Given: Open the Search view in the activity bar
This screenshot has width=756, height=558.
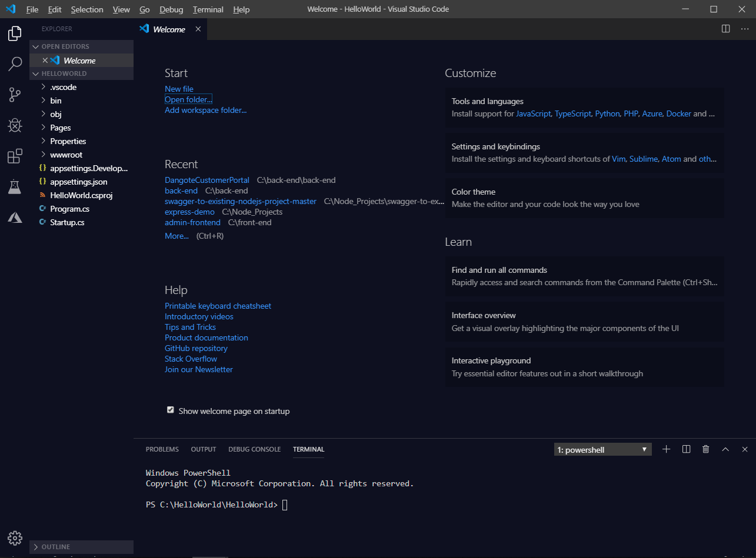Looking at the screenshot, I should pos(14,64).
